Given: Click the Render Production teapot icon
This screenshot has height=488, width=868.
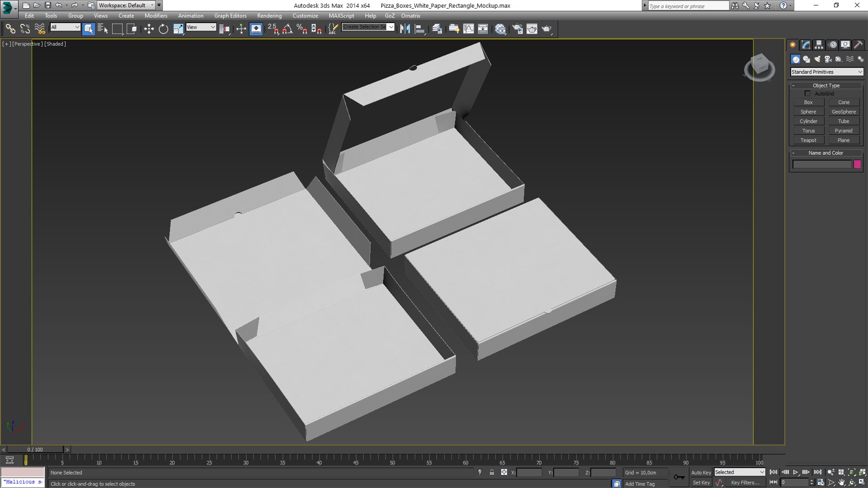Looking at the screenshot, I should 547,29.
